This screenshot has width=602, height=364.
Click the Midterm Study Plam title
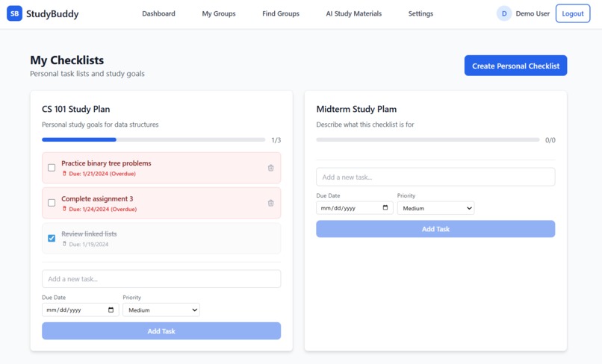[356, 109]
